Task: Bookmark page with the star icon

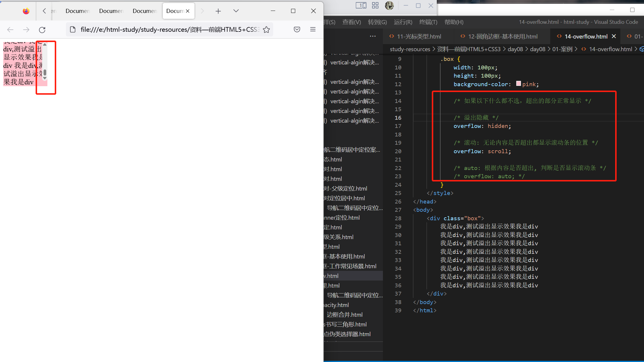Action: tap(266, 30)
